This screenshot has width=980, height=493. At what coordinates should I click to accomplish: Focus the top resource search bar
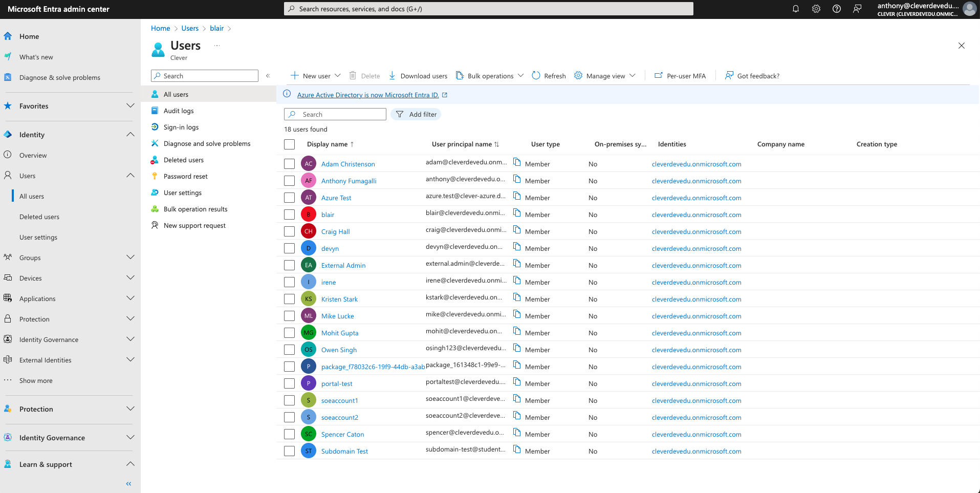(489, 9)
